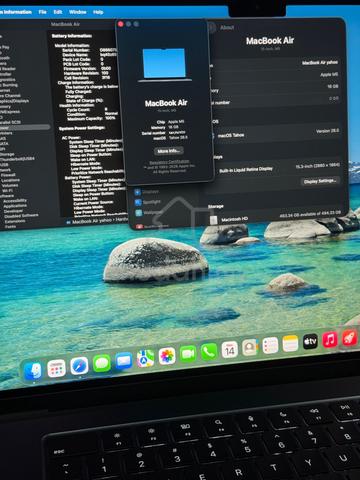Select Firewall in System Information sidebar

[x=8, y=175]
